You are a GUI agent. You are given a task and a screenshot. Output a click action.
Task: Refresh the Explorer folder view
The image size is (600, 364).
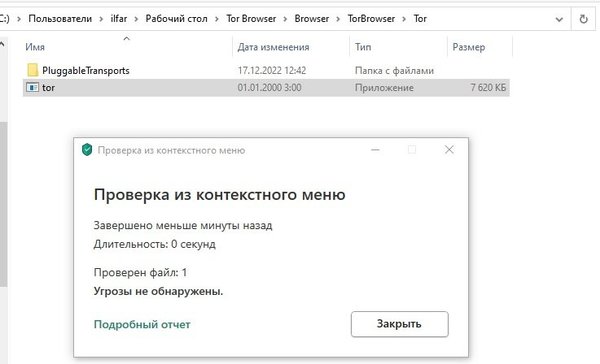[583, 19]
